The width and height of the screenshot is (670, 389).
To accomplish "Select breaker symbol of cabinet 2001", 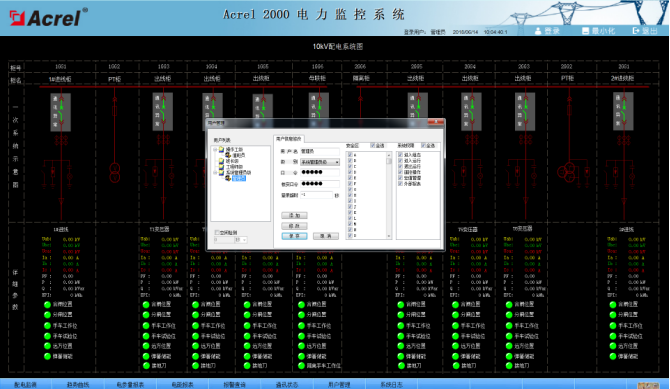I will 623,111.
